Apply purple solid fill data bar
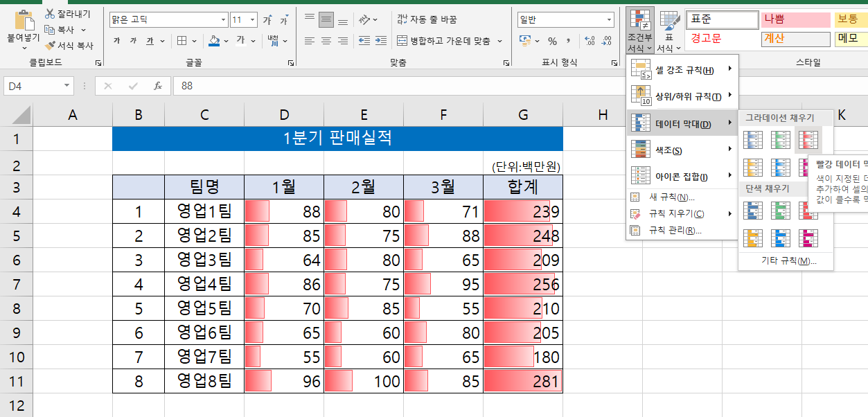Viewport: 868px width, 417px height. [808, 238]
